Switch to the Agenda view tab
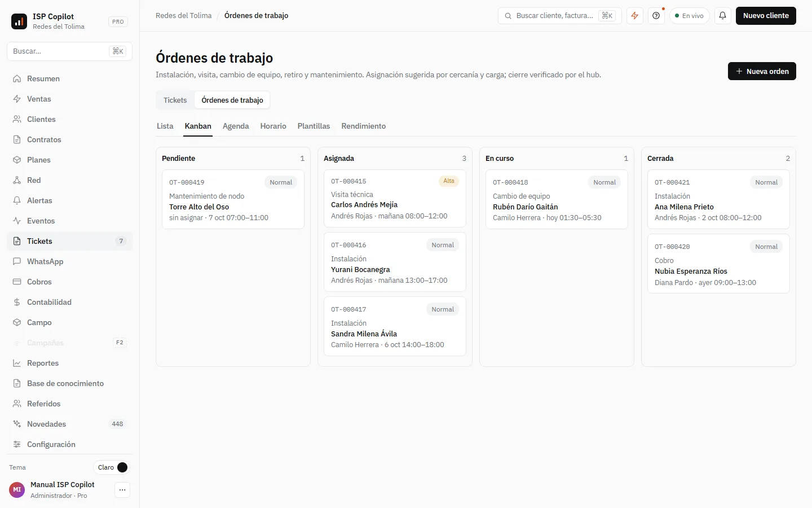The image size is (812, 508). click(x=236, y=126)
